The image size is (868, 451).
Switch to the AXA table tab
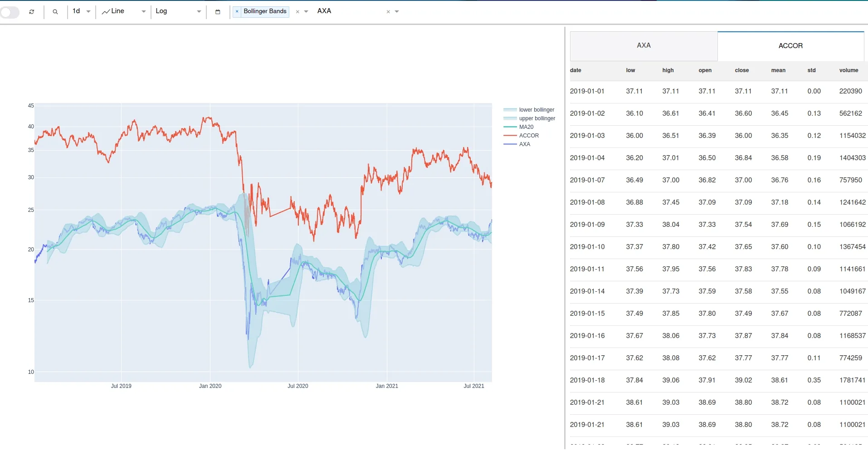[x=644, y=45]
